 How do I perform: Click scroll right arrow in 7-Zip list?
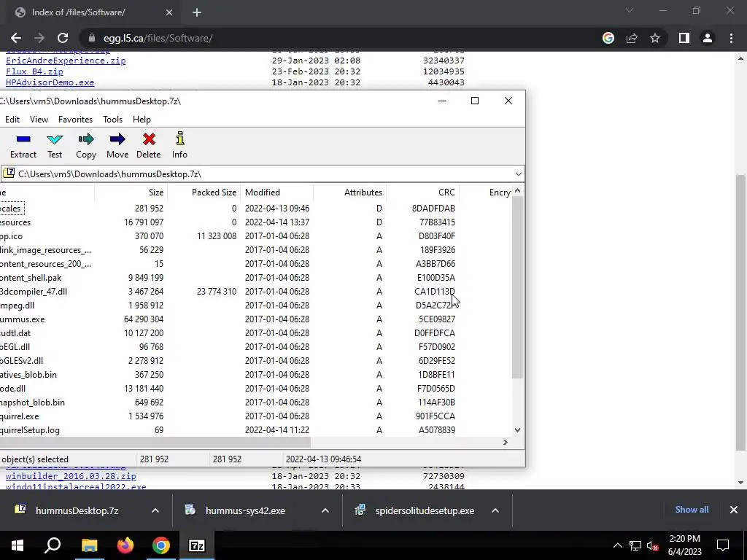[506, 443]
